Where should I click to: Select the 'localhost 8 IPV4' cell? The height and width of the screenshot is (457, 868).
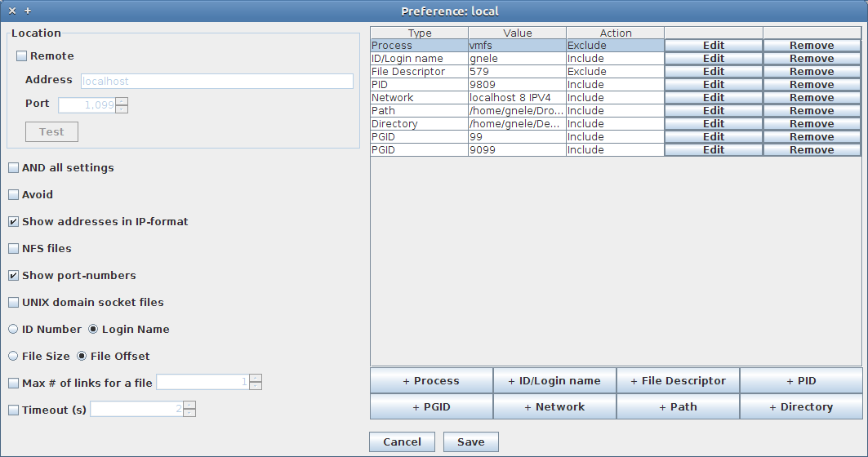pyautogui.click(x=517, y=97)
